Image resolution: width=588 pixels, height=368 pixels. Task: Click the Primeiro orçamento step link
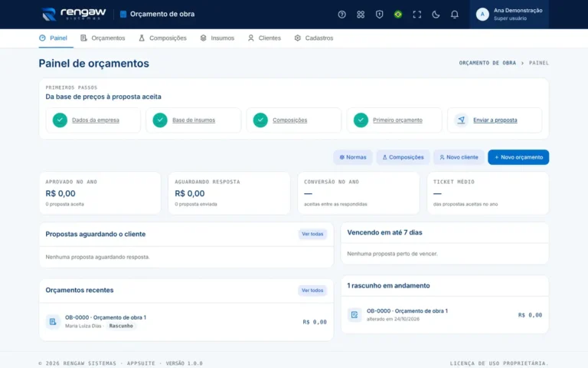[x=397, y=120]
